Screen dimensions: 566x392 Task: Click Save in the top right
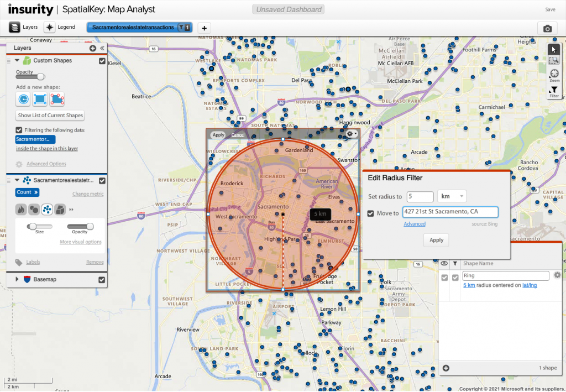(x=550, y=9)
